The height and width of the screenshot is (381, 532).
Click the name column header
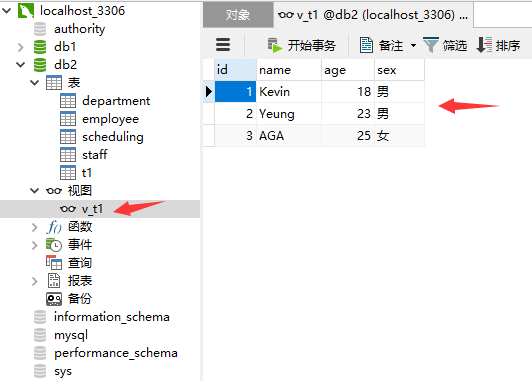289,70
